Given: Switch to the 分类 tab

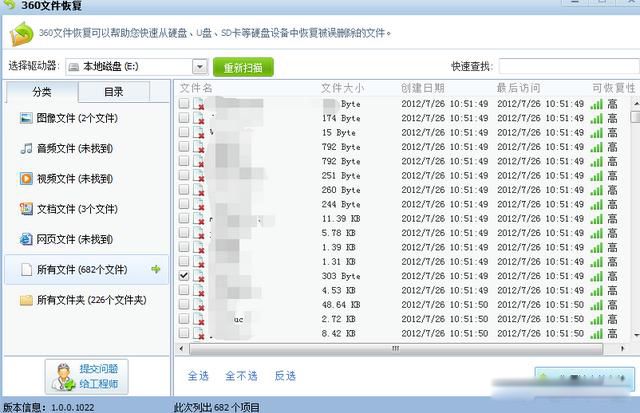Looking at the screenshot, I should (42, 92).
